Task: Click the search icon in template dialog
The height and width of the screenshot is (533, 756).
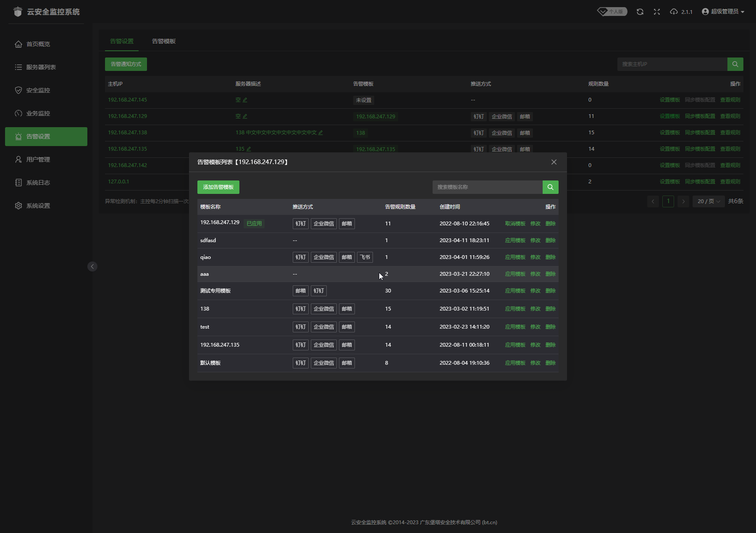Action: coord(550,187)
